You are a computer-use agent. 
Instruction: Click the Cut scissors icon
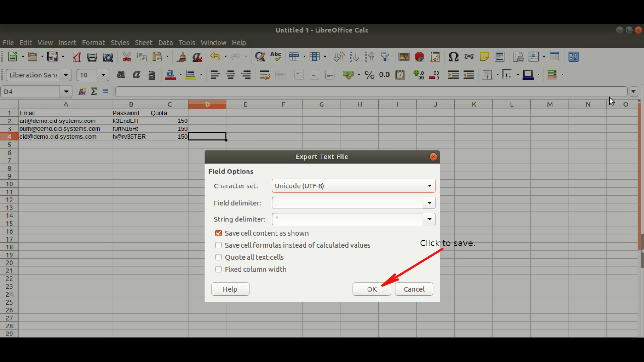[x=127, y=57]
